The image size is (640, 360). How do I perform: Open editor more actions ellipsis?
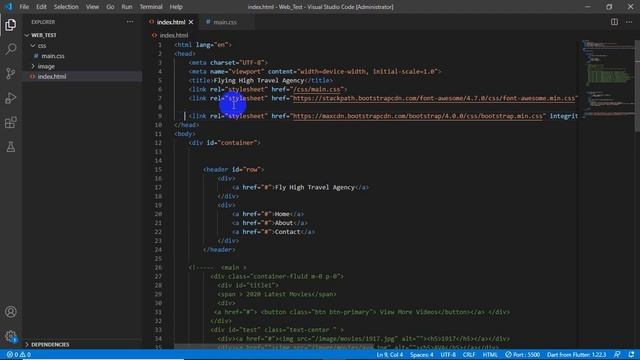point(629,22)
